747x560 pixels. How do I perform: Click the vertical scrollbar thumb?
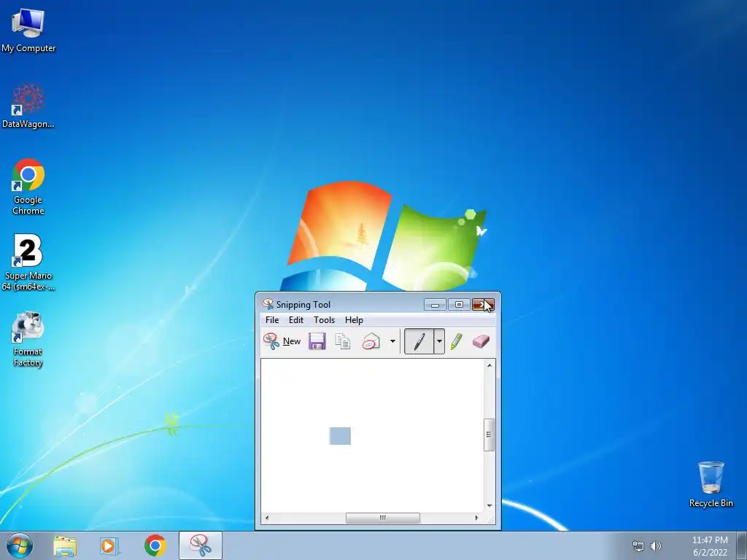[489, 435]
